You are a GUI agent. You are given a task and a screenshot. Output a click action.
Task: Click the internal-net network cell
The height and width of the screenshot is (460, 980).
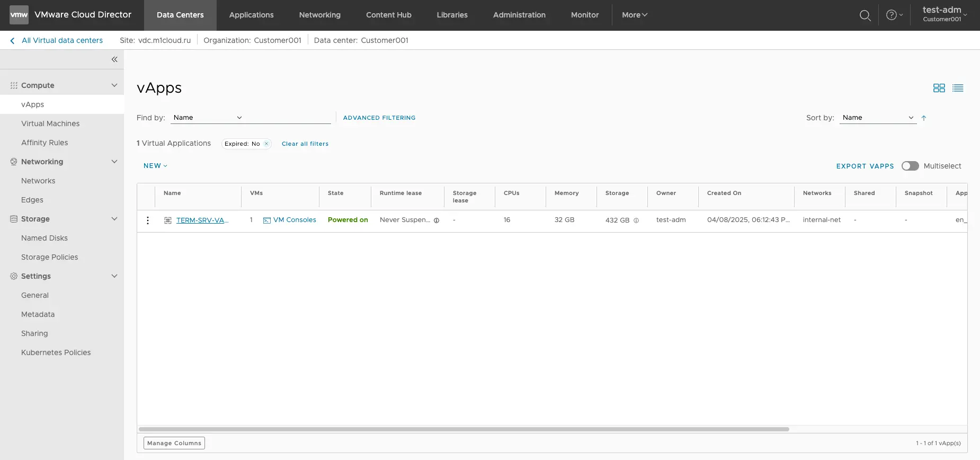(x=822, y=220)
